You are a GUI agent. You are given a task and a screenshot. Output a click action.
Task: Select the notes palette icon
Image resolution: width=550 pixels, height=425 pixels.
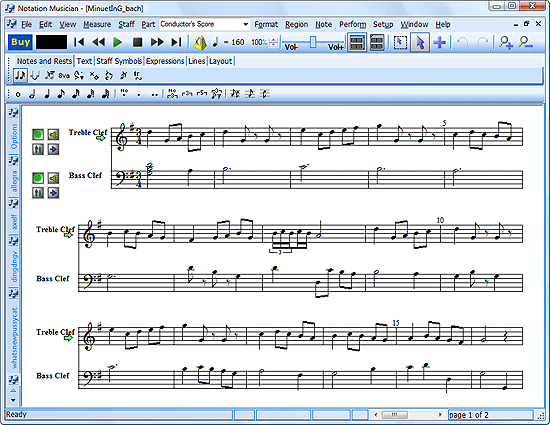point(20,75)
